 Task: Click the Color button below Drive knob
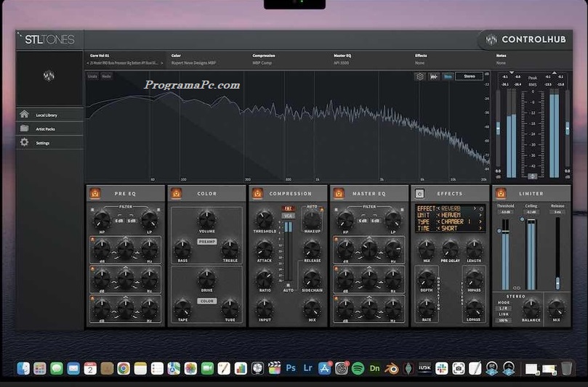[207, 301]
